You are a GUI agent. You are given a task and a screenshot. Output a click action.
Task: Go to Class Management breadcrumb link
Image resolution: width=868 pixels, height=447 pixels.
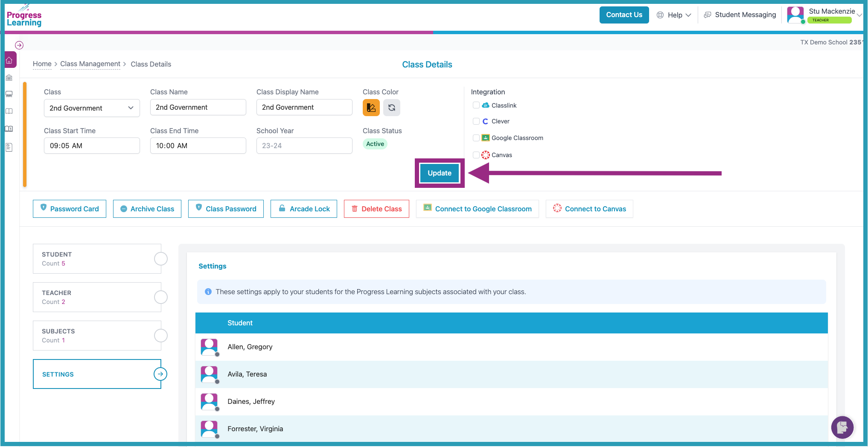click(90, 64)
